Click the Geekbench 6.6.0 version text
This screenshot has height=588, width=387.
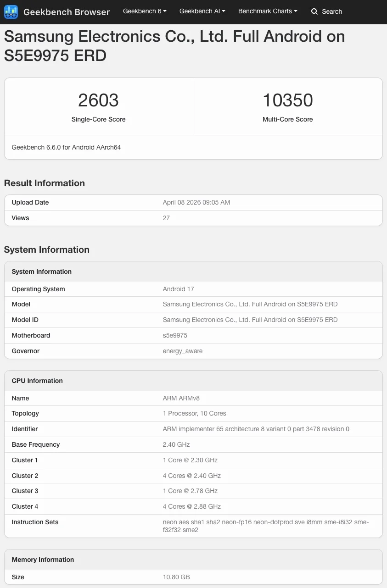click(x=66, y=147)
